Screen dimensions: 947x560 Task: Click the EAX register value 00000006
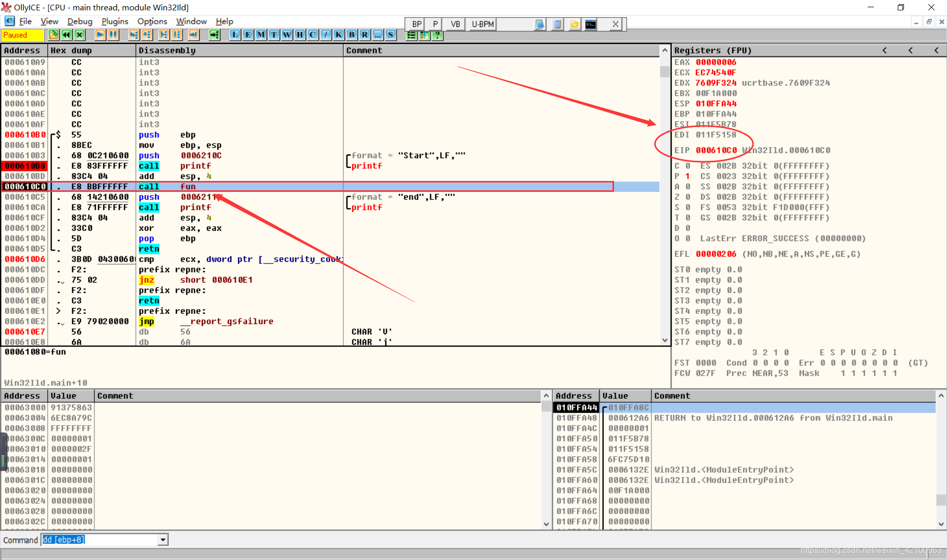[716, 62]
